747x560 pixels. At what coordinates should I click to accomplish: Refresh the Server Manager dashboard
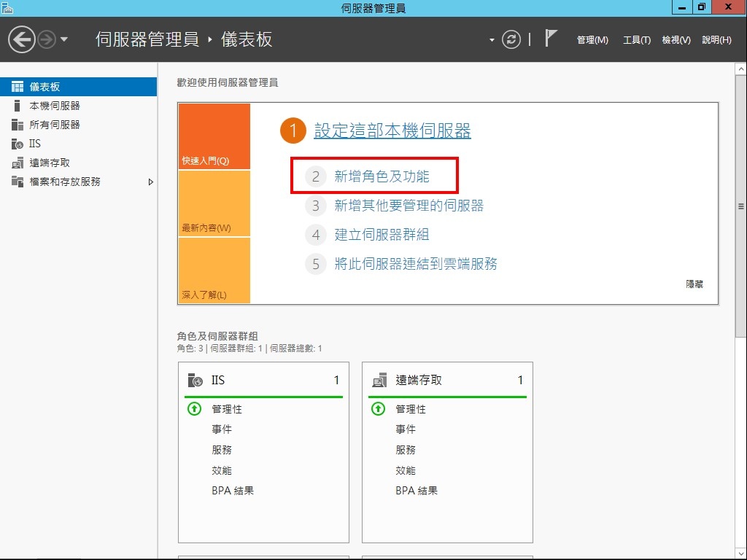(511, 39)
